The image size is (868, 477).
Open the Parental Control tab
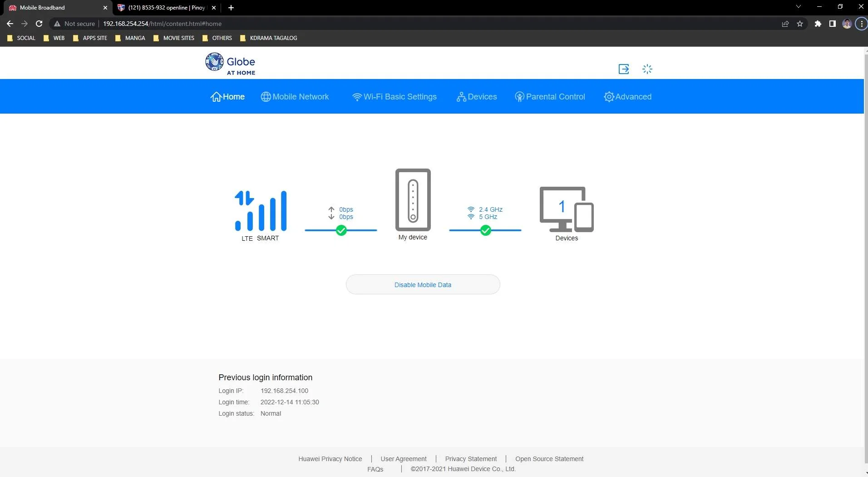(550, 97)
